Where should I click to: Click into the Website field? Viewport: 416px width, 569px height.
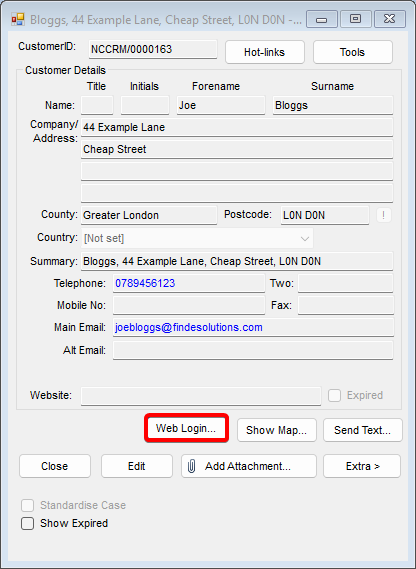pos(201,396)
